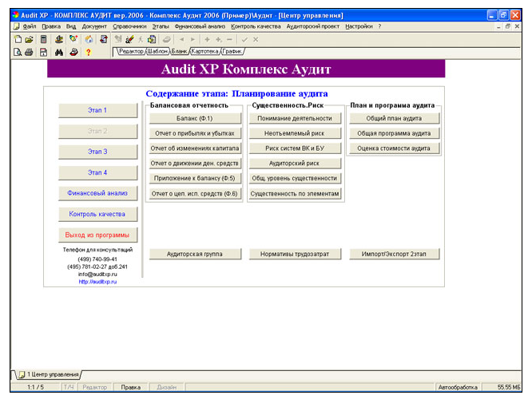
Task: Click the minus (delete record) icon
Action: tap(229, 39)
